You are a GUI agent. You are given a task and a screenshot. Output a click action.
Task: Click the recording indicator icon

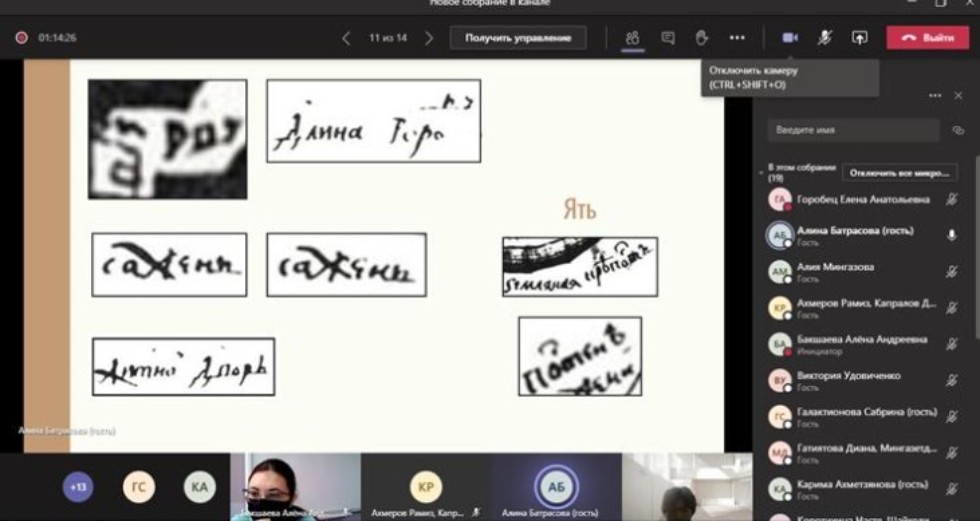21,38
